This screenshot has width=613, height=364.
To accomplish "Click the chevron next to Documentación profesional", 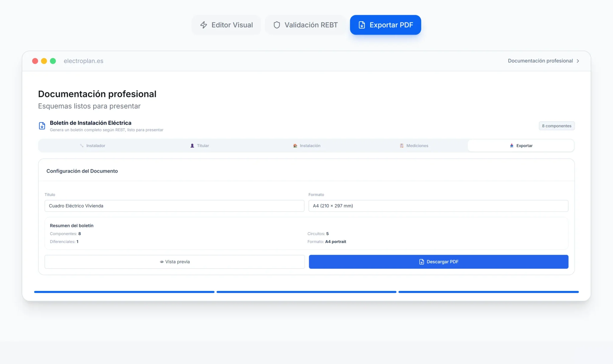I will [578, 61].
